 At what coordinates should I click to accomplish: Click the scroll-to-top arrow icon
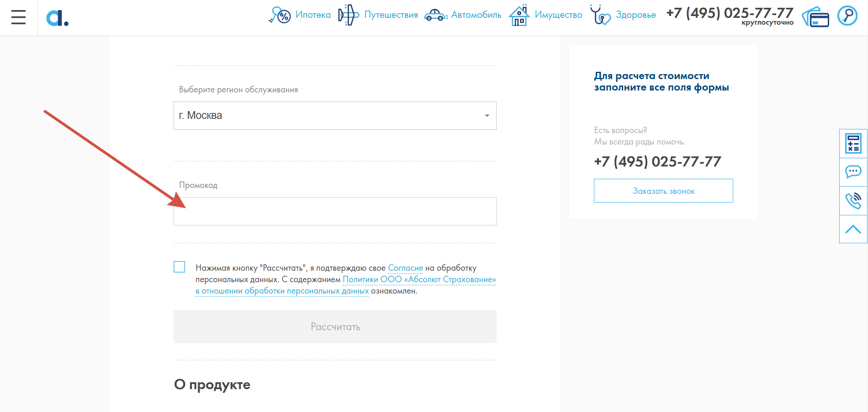[853, 229]
